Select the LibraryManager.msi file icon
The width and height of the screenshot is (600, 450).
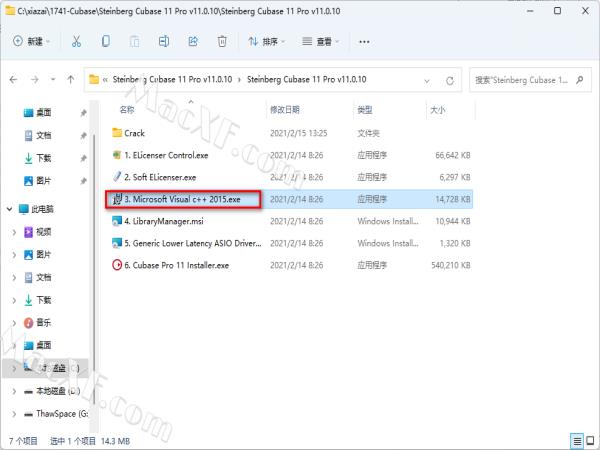[x=117, y=221]
